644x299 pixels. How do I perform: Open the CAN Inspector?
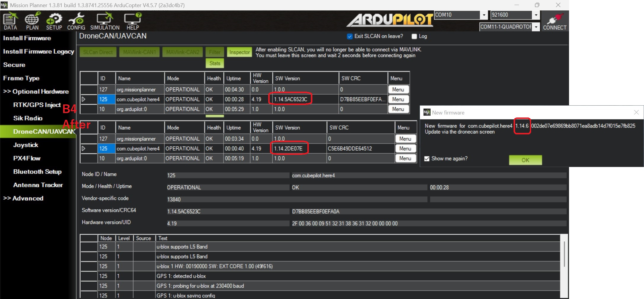pos(239,52)
